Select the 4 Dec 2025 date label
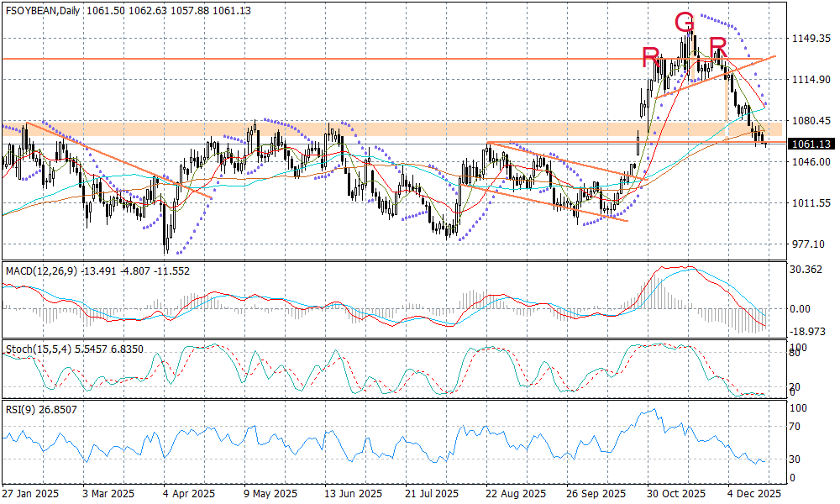 (x=753, y=494)
